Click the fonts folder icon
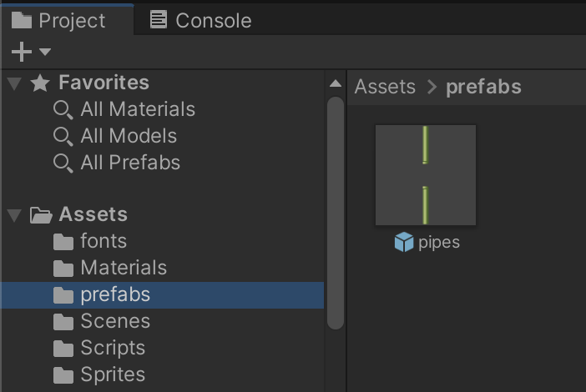 coord(63,242)
